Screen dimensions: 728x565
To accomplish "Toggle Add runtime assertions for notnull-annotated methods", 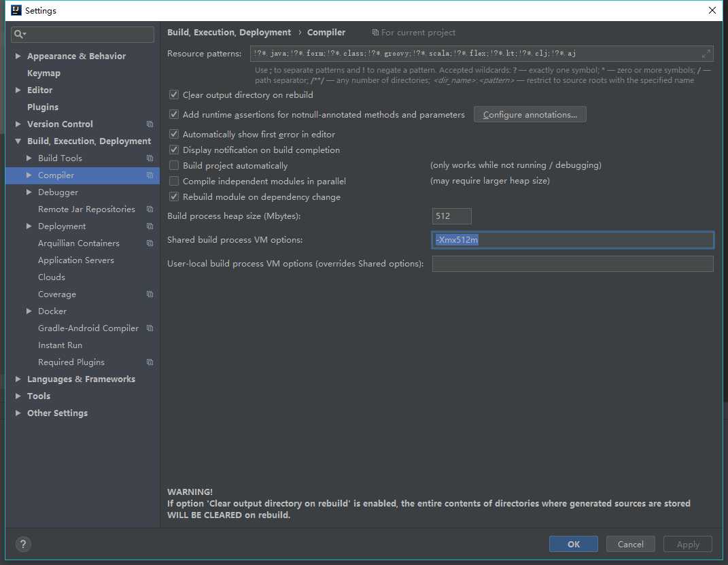I will (x=174, y=114).
